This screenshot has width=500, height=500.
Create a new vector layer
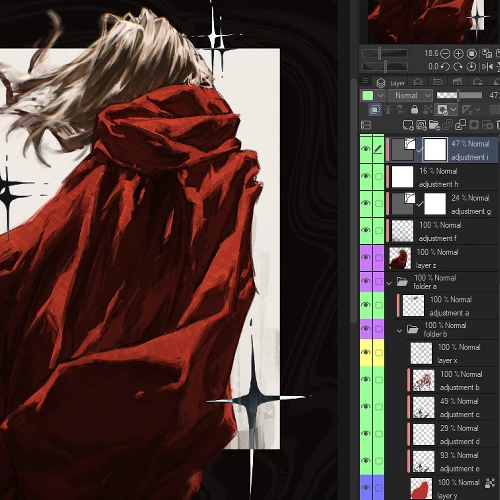(421, 125)
